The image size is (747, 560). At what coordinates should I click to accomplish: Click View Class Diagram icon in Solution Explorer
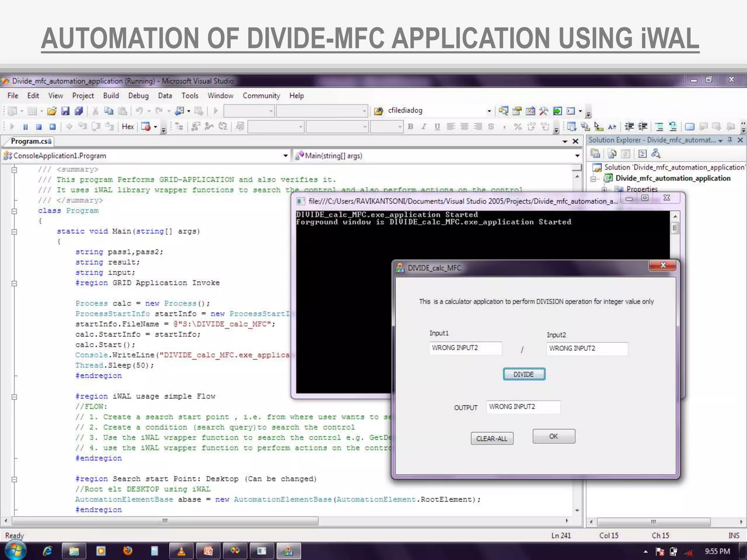(656, 154)
